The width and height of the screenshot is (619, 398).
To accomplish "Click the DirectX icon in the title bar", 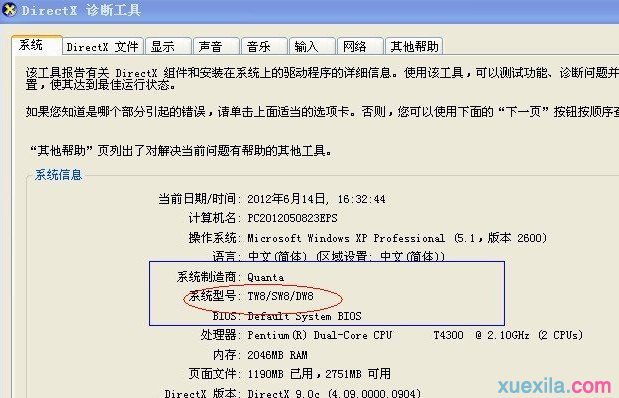I will coord(9,9).
